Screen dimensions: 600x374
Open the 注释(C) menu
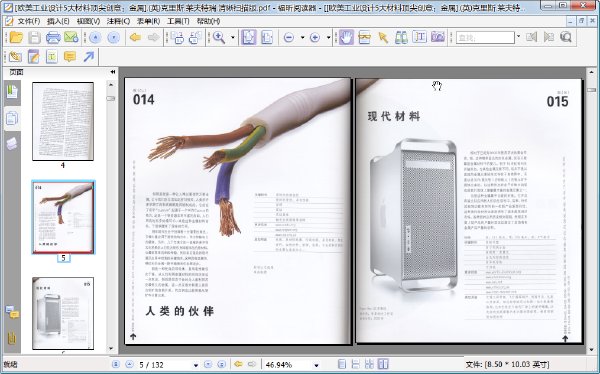[118, 21]
